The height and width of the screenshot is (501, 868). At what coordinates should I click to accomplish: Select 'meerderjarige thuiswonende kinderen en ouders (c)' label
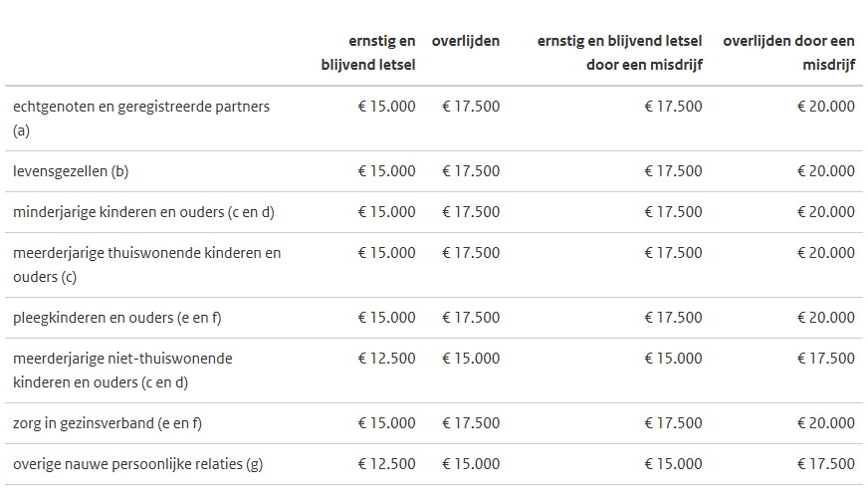[146, 265]
